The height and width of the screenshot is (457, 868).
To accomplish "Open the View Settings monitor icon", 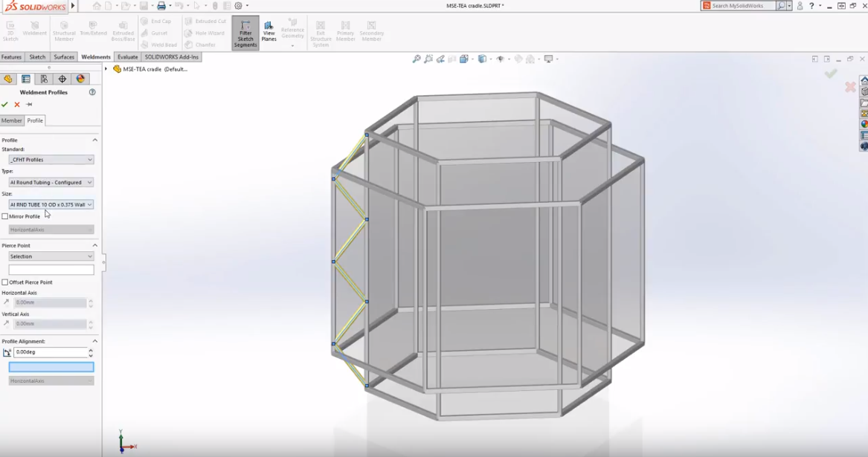I will [549, 59].
